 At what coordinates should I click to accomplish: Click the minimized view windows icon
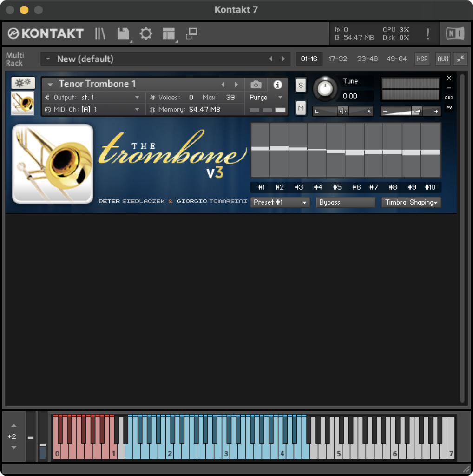click(192, 33)
